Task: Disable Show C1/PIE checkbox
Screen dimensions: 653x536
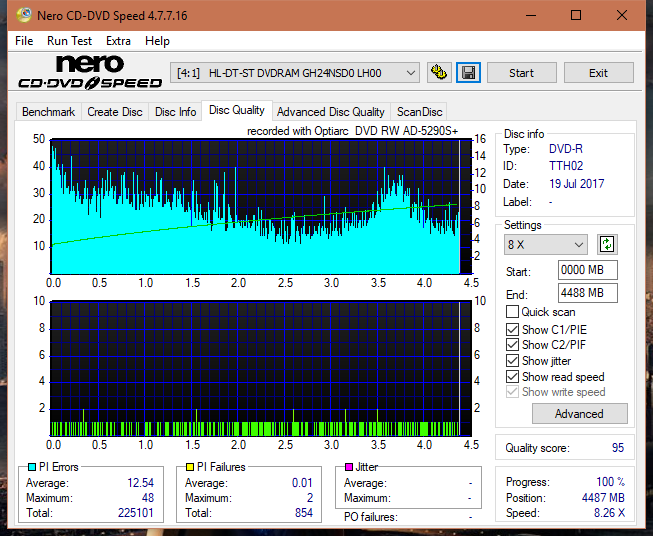Action: (x=512, y=329)
